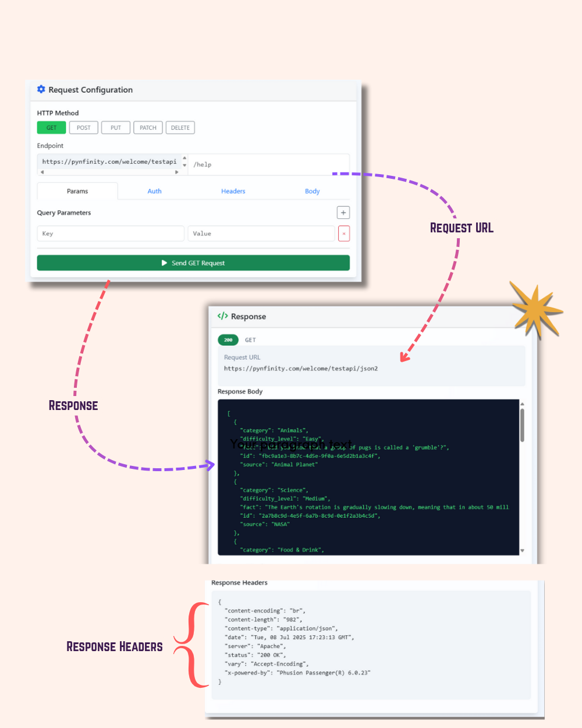The image size is (582, 728).
Task: Click the endpoint field's down scroll arrow
Action: (184, 165)
